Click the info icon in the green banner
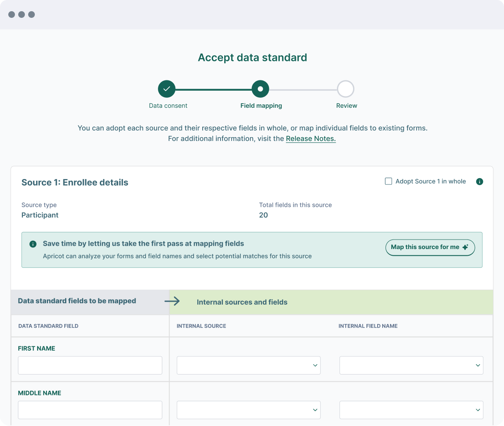 pos(33,244)
